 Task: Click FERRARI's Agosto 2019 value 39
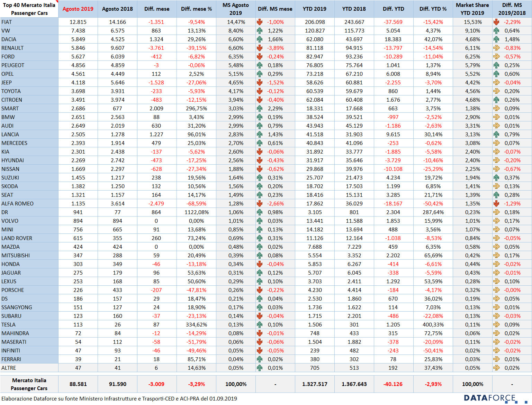(x=78, y=359)
